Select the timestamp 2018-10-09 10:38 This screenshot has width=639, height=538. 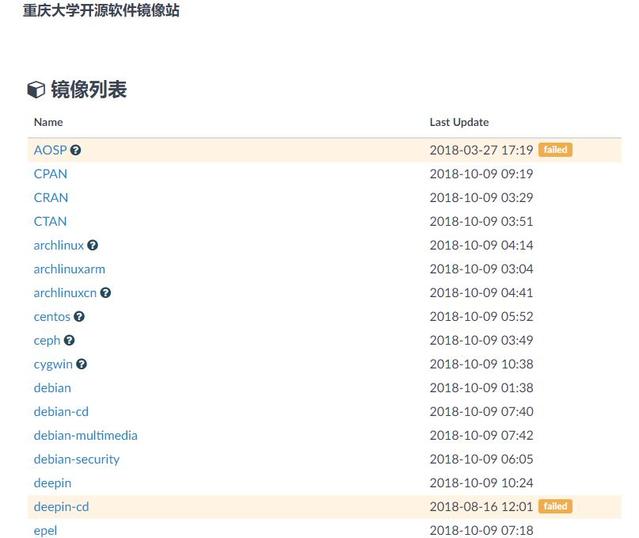(481, 364)
